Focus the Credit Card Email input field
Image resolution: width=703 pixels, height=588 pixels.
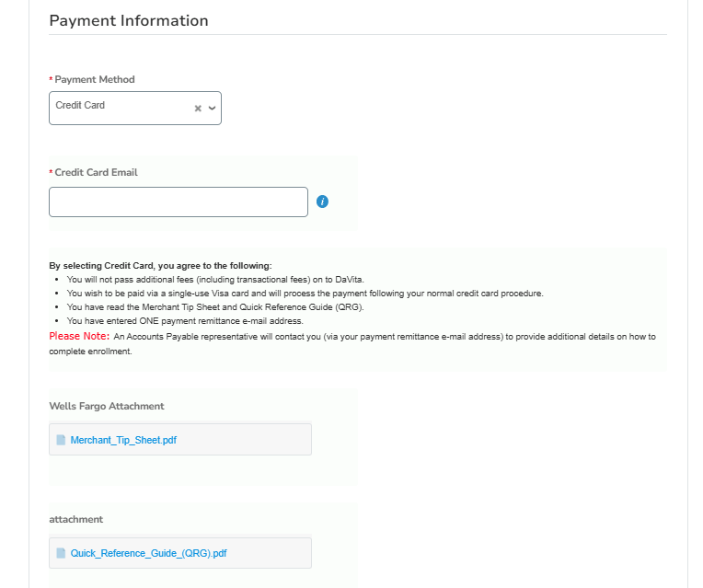(178, 202)
